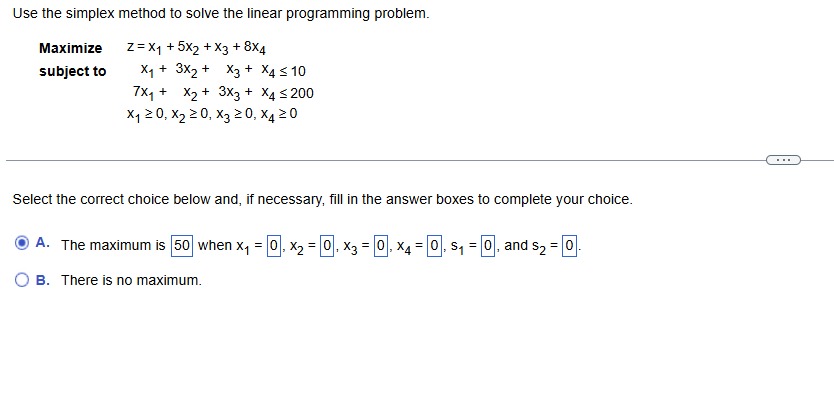Viewport: 834px width, 413px height.
Task: Click the bold "Maximize" label
Action: (70, 48)
